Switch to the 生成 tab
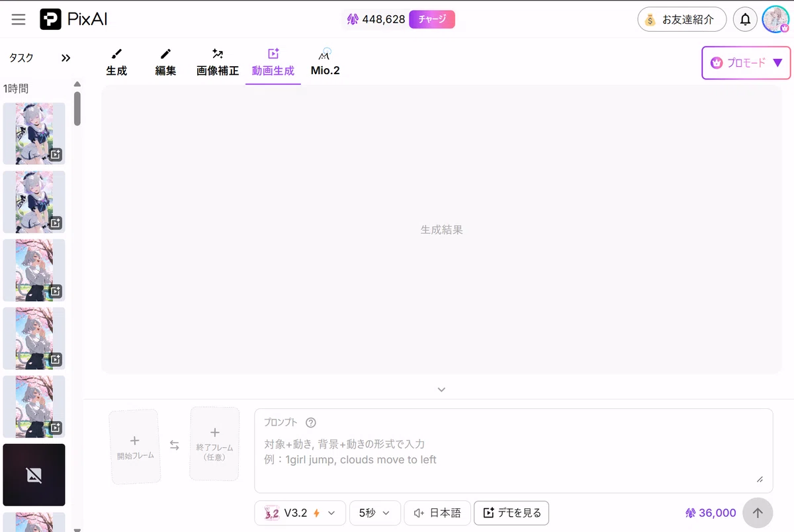Image resolution: width=794 pixels, height=532 pixels. (x=116, y=62)
